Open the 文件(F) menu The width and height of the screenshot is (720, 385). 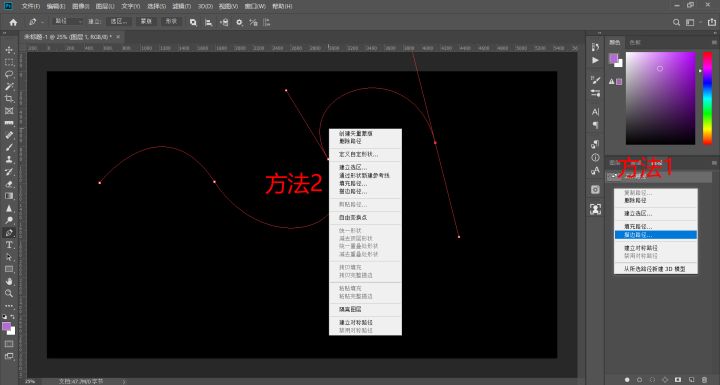click(31, 6)
